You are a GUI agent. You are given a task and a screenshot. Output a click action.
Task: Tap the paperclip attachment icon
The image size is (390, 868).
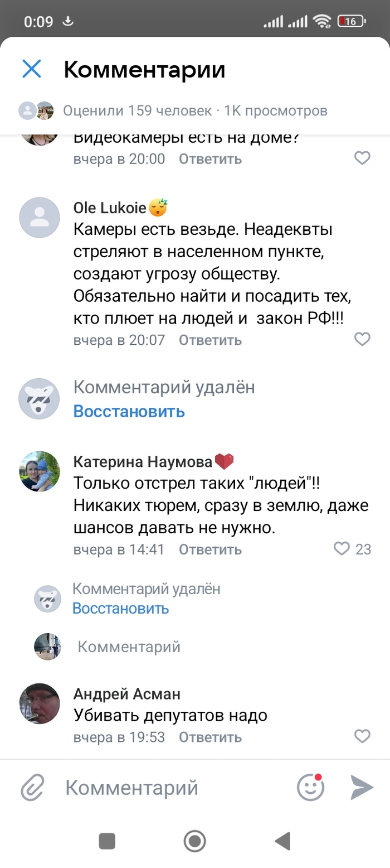(x=33, y=788)
